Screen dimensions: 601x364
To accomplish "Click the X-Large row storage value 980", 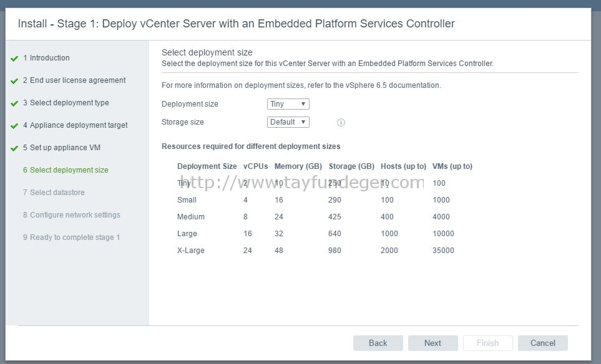I will (335, 251).
